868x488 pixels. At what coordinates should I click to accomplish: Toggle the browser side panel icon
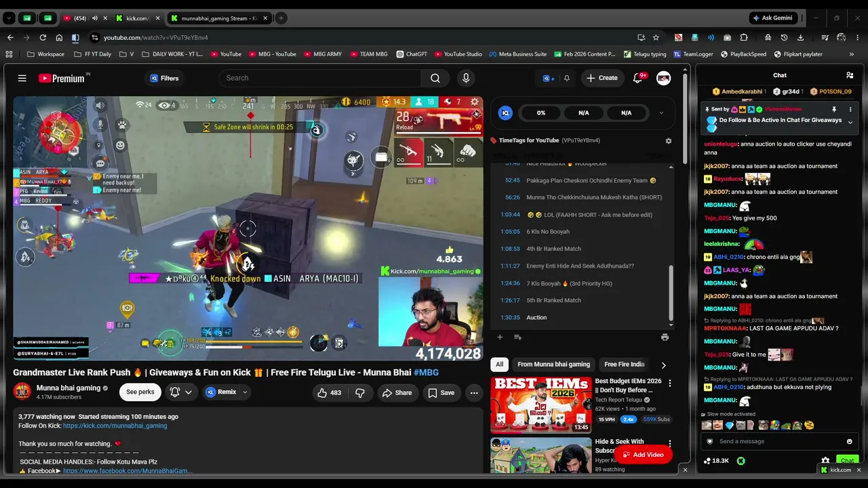click(75, 37)
